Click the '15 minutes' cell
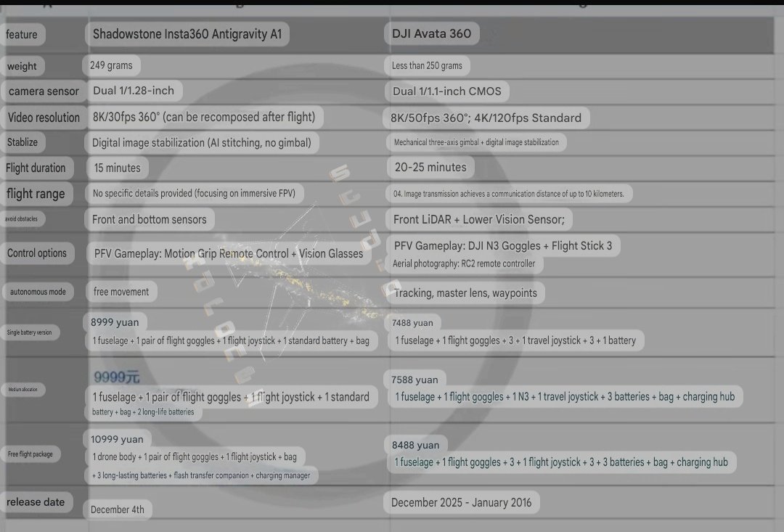 coord(118,168)
